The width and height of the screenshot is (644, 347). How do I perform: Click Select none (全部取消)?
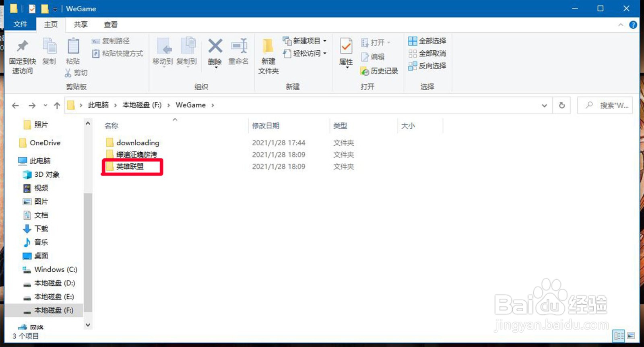point(427,53)
